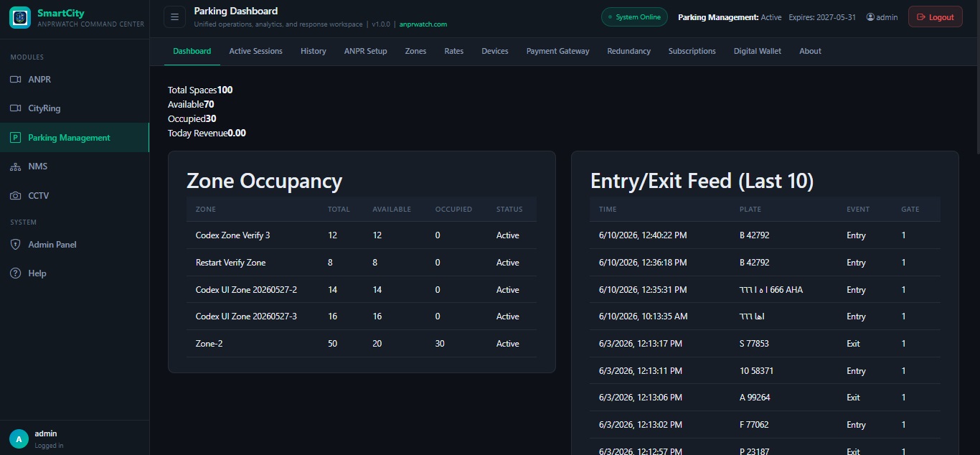The width and height of the screenshot is (980, 455).
Task: Click Zone-2 occupied count 30
Action: [440, 344]
